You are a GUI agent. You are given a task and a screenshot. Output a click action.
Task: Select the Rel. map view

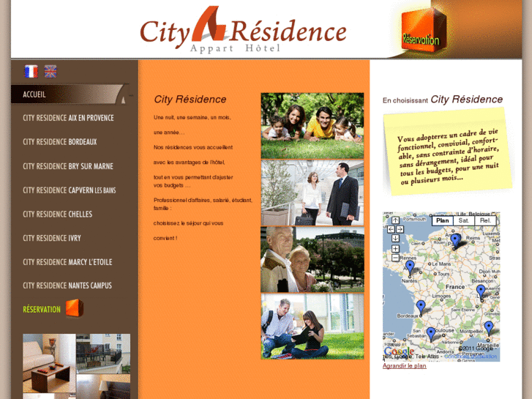pos(485,220)
